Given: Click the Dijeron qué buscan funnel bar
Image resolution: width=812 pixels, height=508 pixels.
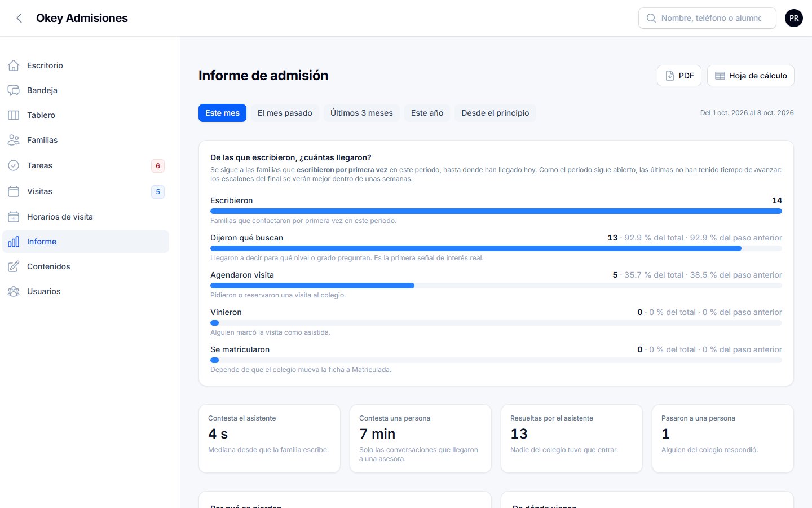Looking at the screenshot, I should pos(496,248).
